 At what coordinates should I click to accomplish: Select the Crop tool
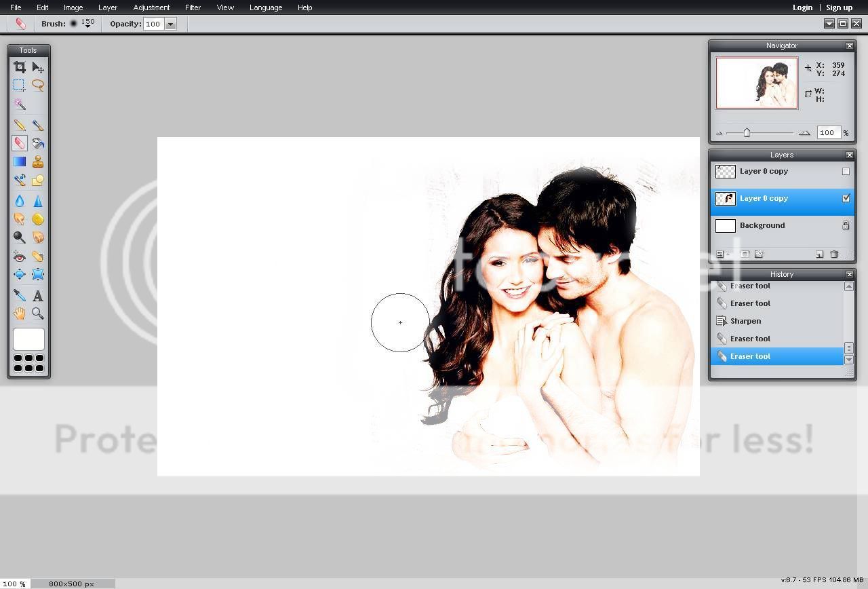click(x=20, y=67)
